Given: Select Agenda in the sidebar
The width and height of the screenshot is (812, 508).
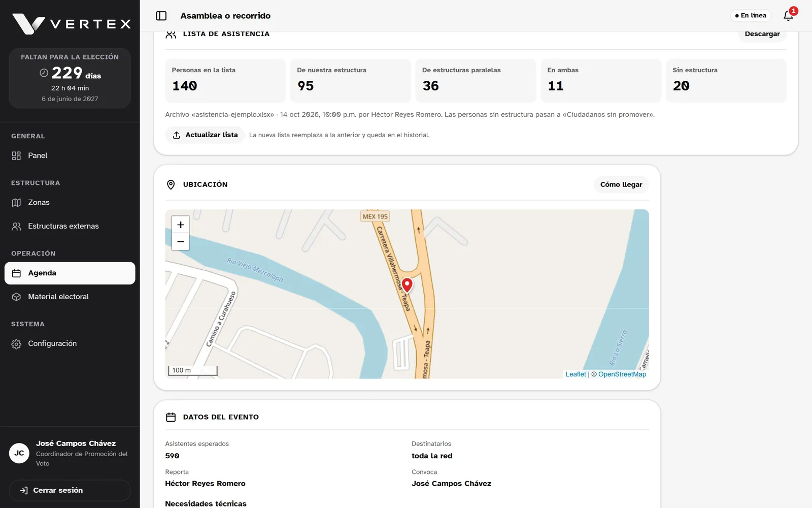Looking at the screenshot, I should click(x=70, y=273).
